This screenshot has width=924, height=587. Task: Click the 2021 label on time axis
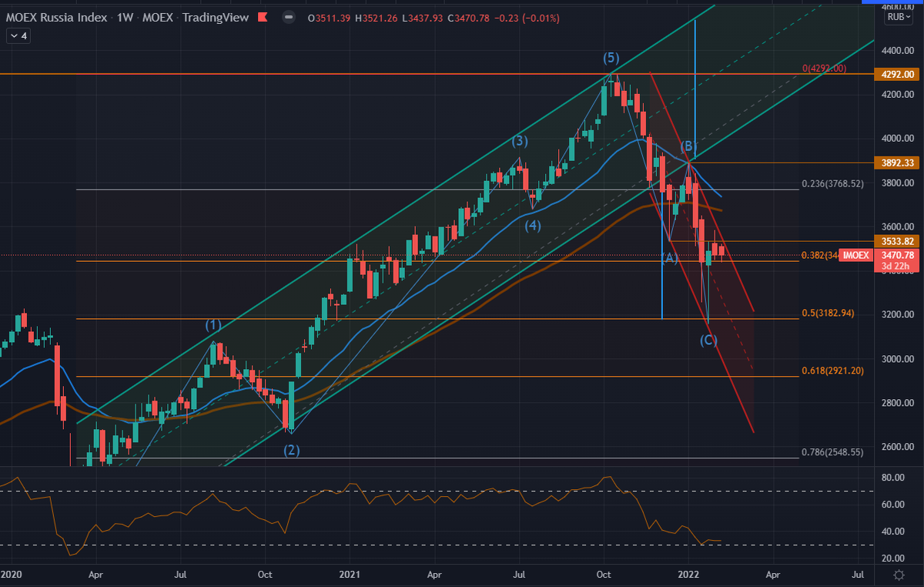pos(350,575)
